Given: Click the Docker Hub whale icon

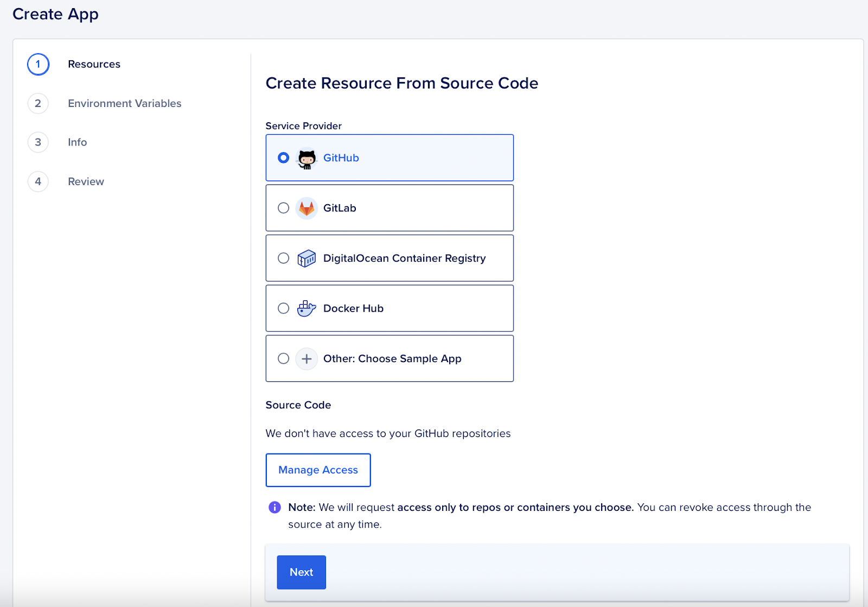Looking at the screenshot, I should (307, 308).
